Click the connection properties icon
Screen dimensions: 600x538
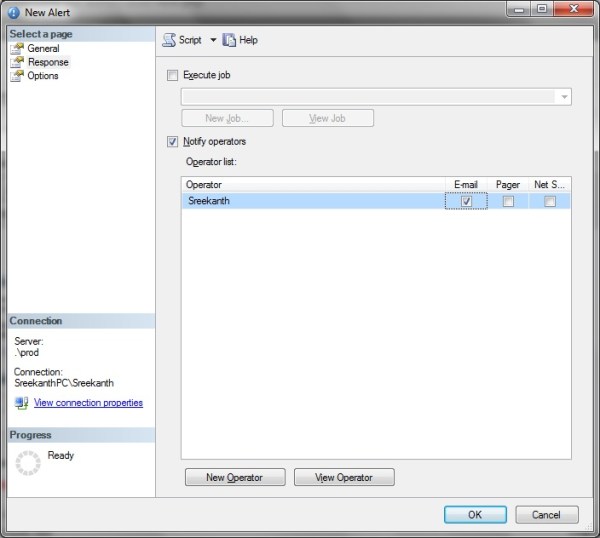[21, 403]
